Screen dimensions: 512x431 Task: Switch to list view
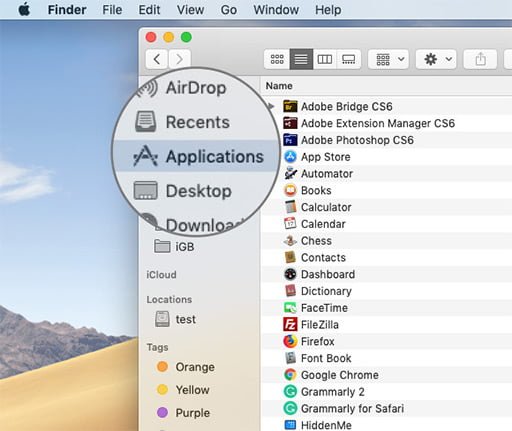(x=301, y=59)
